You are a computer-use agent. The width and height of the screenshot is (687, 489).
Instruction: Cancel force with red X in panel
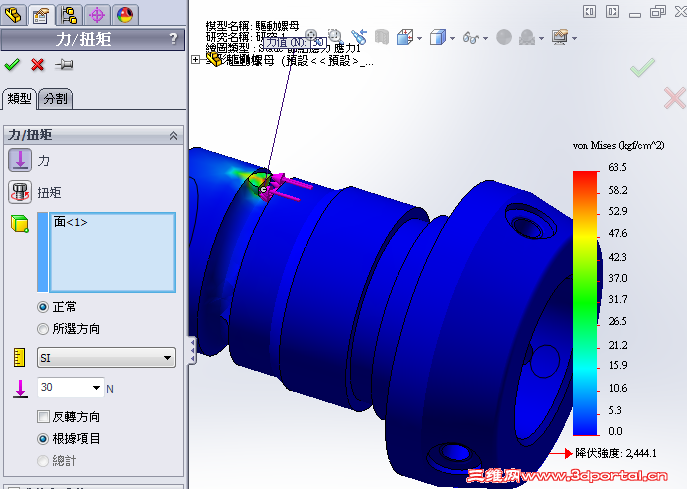(x=38, y=65)
